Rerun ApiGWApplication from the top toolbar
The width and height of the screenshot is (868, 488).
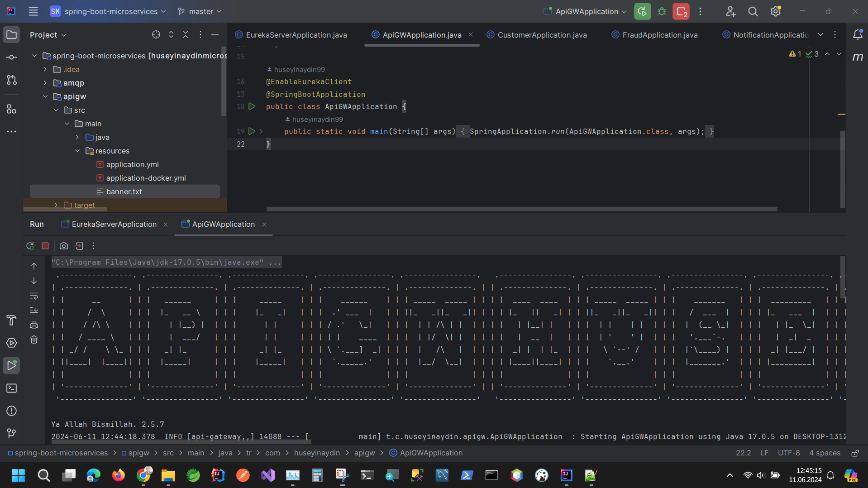[x=642, y=11]
